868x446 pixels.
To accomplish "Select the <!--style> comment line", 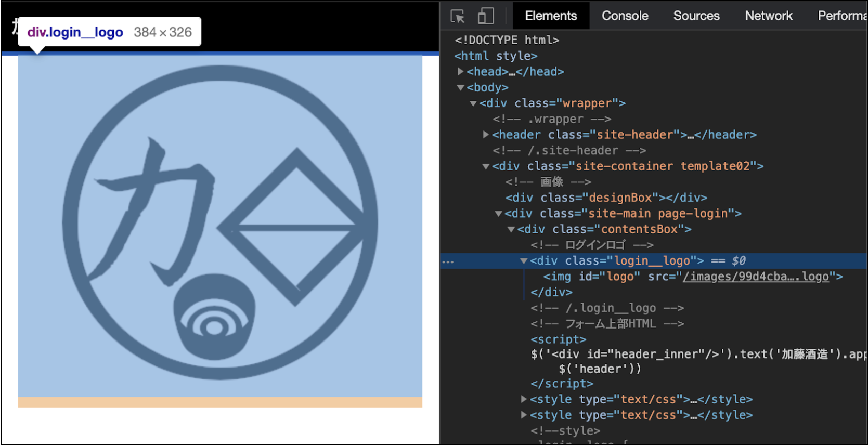I will point(565,431).
